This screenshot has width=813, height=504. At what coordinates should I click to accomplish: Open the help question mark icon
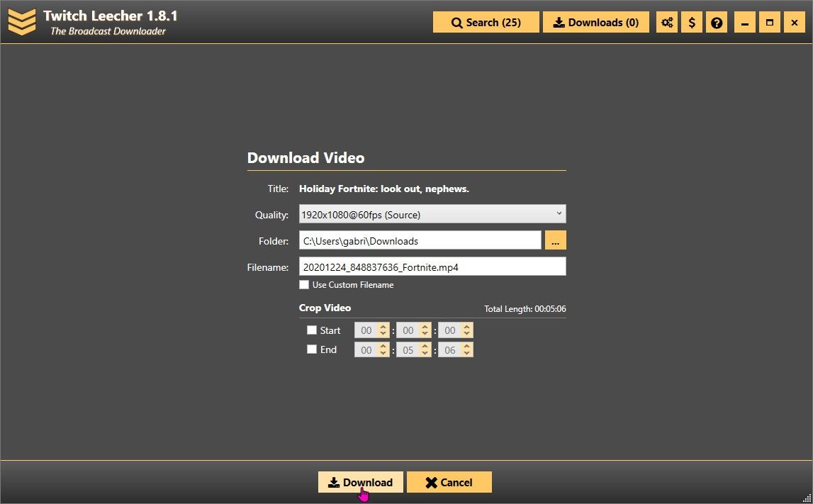coord(717,23)
